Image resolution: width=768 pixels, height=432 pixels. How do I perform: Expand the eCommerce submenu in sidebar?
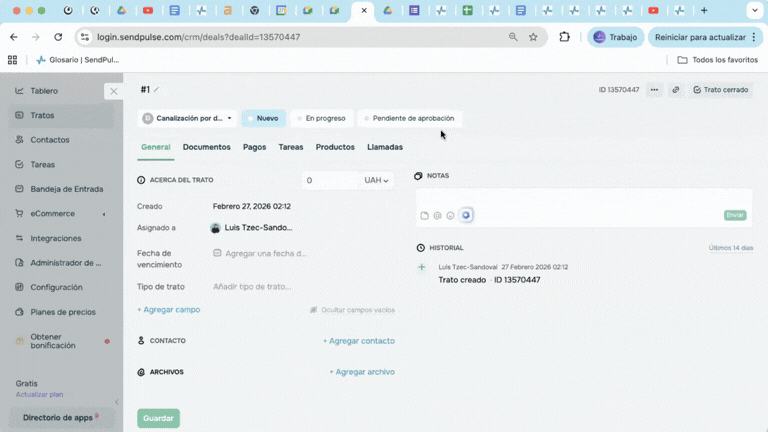[x=105, y=213]
